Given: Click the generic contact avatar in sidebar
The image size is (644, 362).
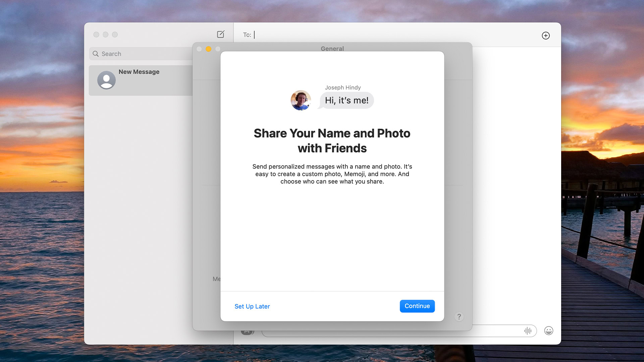Looking at the screenshot, I should pyautogui.click(x=106, y=80).
